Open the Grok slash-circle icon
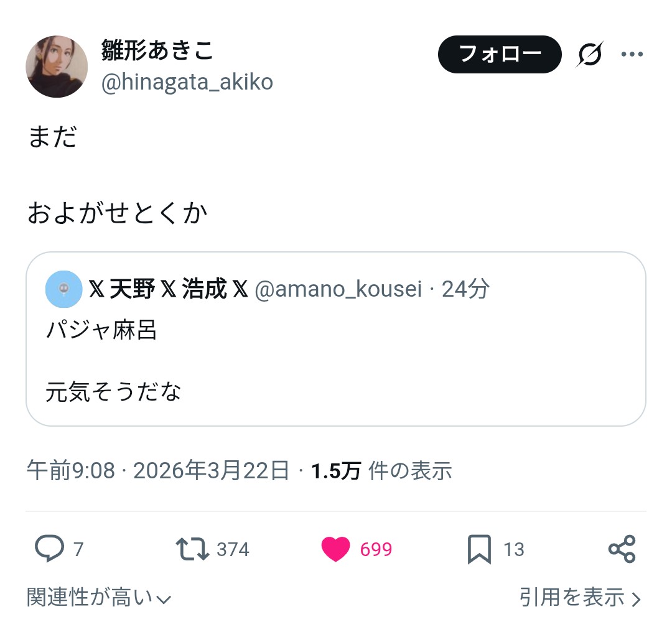The height and width of the screenshot is (622, 672). click(x=589, y=55)
